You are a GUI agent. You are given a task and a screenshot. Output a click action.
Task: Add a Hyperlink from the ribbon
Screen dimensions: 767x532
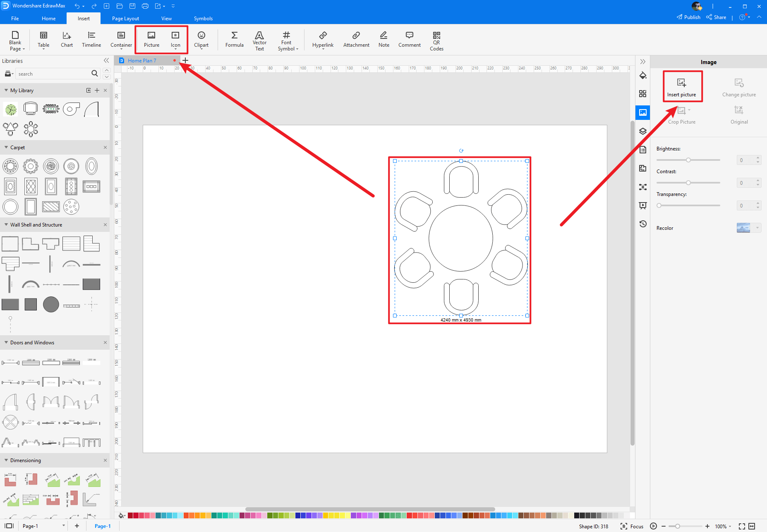323,40
